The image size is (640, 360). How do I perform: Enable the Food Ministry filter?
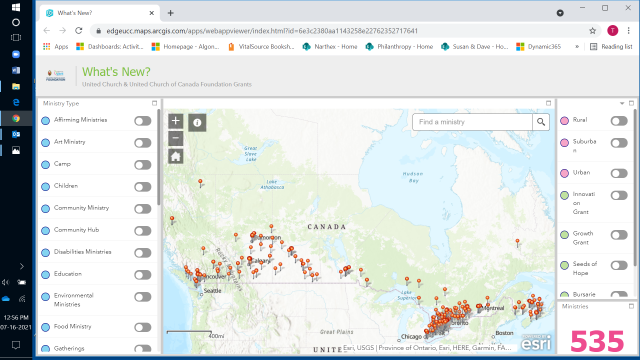(x=142, y=327)
